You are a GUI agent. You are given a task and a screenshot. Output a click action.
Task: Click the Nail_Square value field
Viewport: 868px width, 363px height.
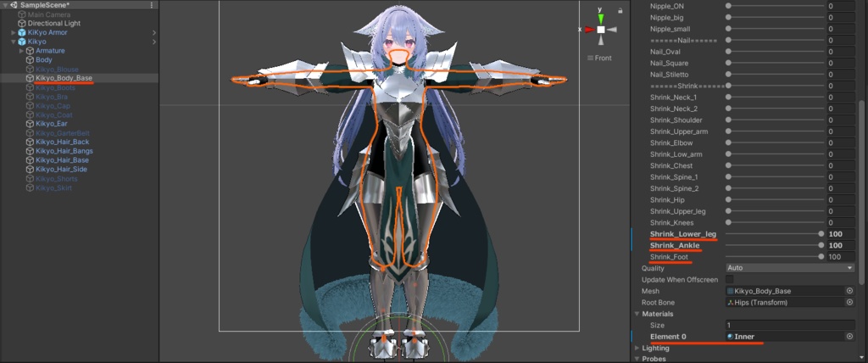[x=841, y=63]
